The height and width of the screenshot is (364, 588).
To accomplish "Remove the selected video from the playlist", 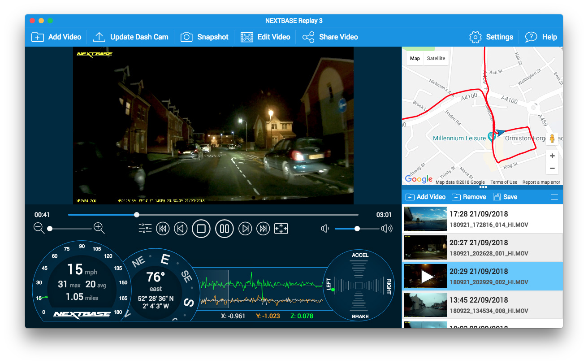I will click(469, 197).
